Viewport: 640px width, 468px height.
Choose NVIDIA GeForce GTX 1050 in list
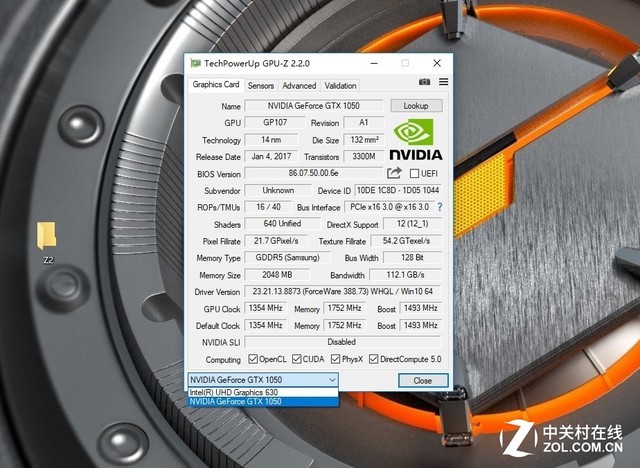coord(263,401)
